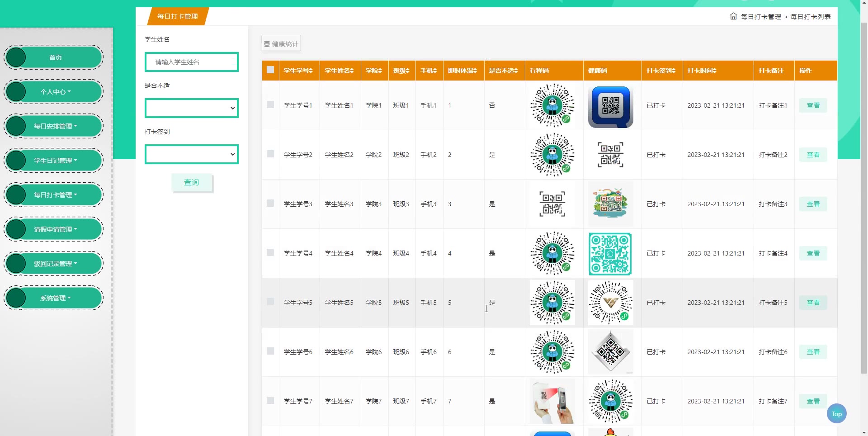Screen dimensions: 868x436
Task: Open the 健康码 image for 学生学号4
Action: [611, 253]
